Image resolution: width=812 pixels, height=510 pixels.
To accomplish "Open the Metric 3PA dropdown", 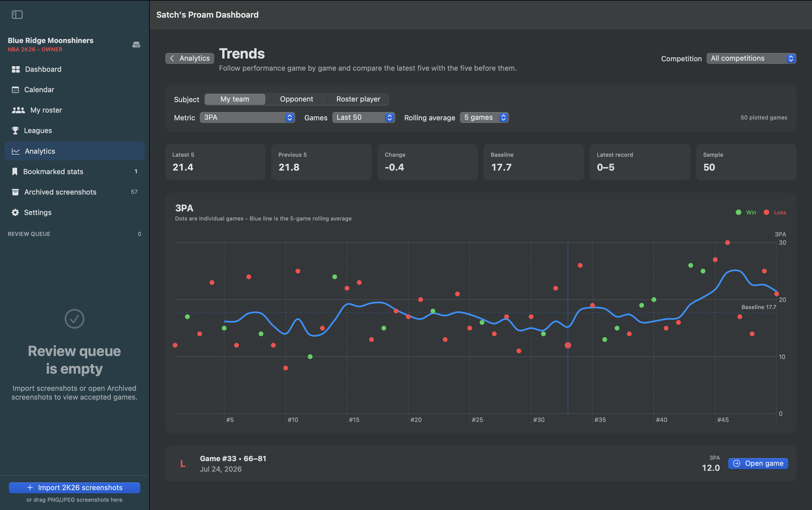I will click(x=247, y=118).
